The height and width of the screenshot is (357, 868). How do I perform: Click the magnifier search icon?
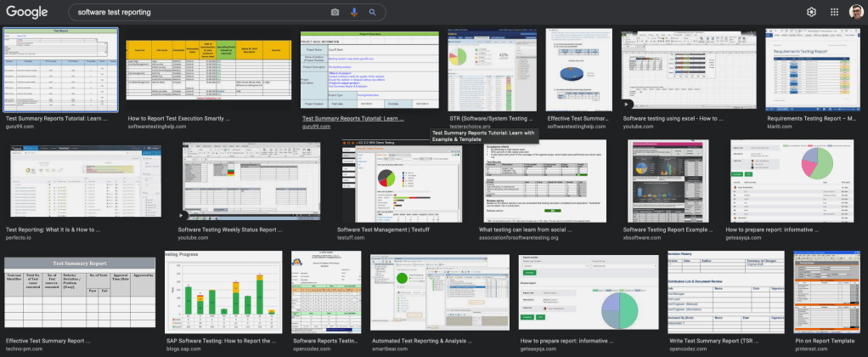click(x=372, y=13)
